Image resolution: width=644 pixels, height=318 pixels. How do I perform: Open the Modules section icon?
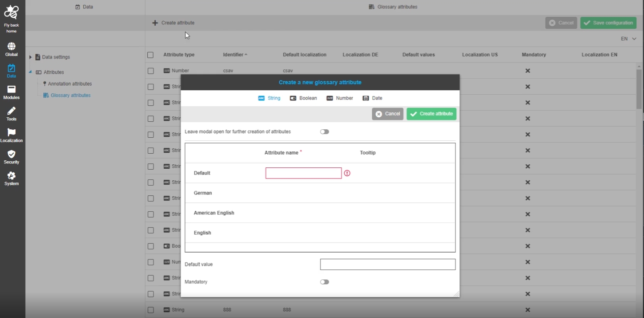[x=12, y=90]
